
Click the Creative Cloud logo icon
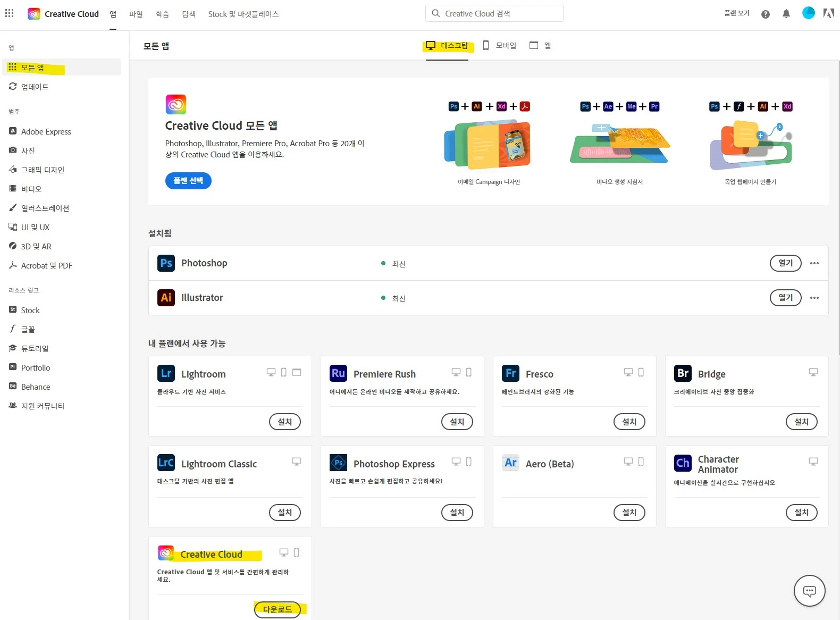(34, 14)
